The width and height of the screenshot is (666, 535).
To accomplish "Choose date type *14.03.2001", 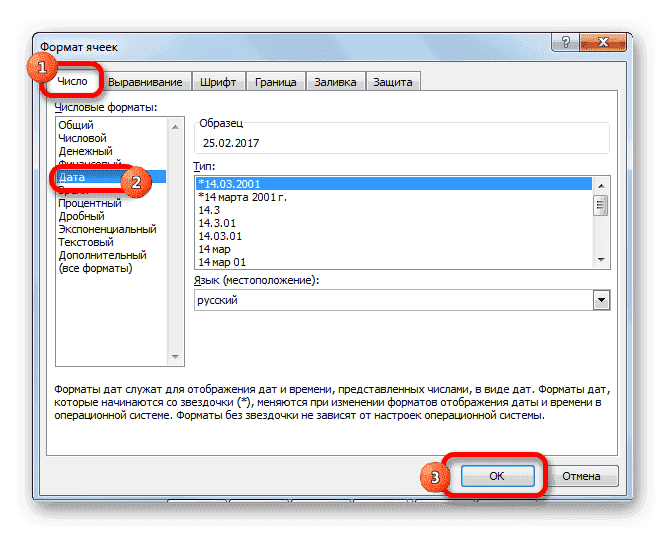I will 394,184.
